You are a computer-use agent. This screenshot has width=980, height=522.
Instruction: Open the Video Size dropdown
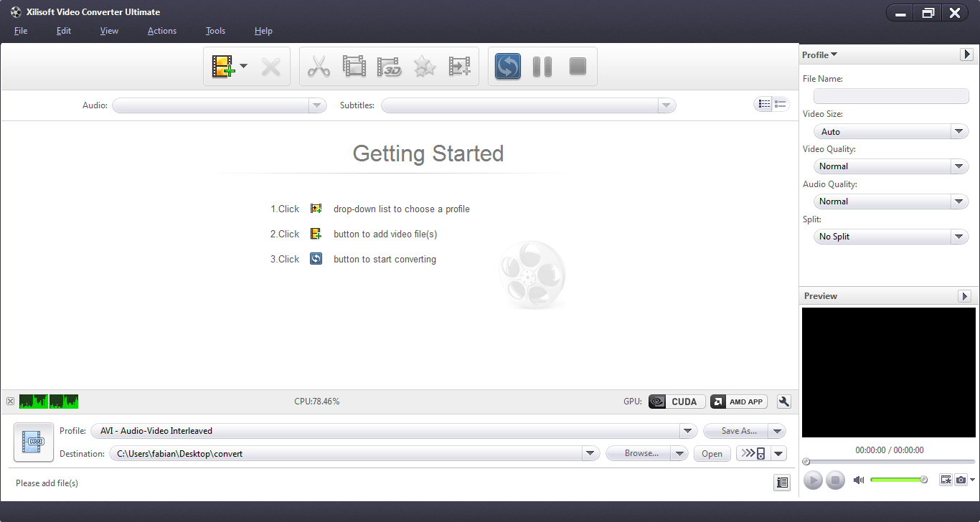pos(959,131)
